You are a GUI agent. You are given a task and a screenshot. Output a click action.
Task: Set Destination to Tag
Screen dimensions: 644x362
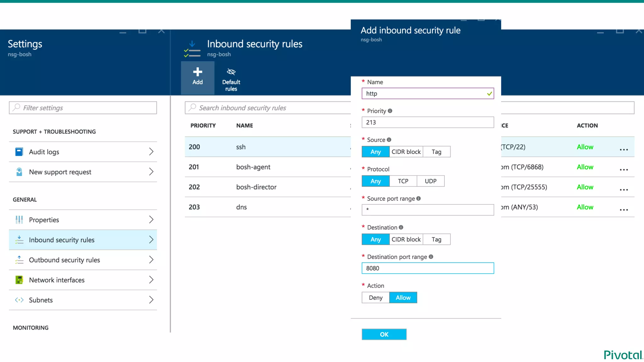[x=436, y=239]
